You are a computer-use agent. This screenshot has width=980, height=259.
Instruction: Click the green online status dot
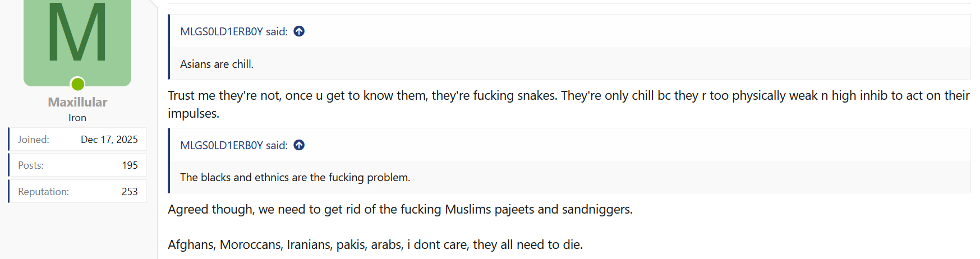(78, 84)
